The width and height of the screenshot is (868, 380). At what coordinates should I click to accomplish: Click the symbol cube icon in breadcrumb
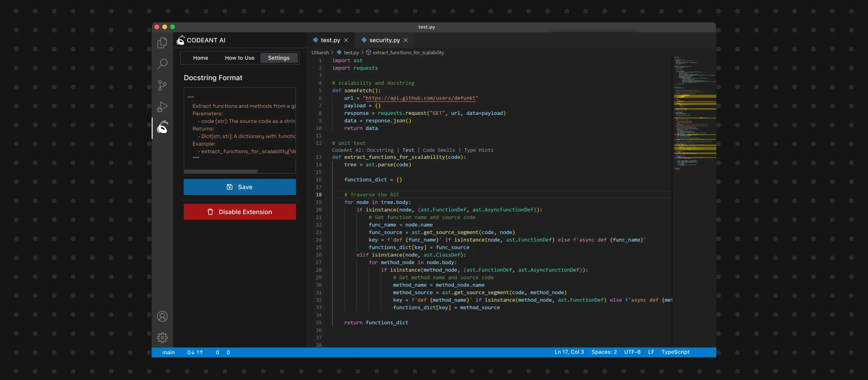tap(368, 53)
